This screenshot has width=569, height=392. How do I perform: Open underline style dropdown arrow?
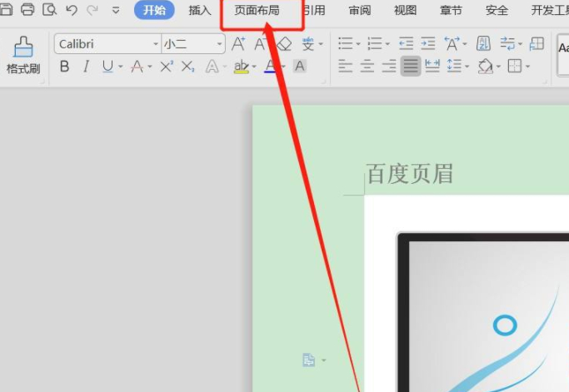[121, 67]
